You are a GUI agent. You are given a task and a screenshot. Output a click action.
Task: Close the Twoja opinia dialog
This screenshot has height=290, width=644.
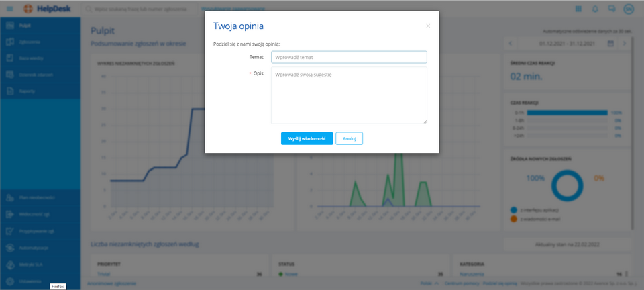(428, 26)
